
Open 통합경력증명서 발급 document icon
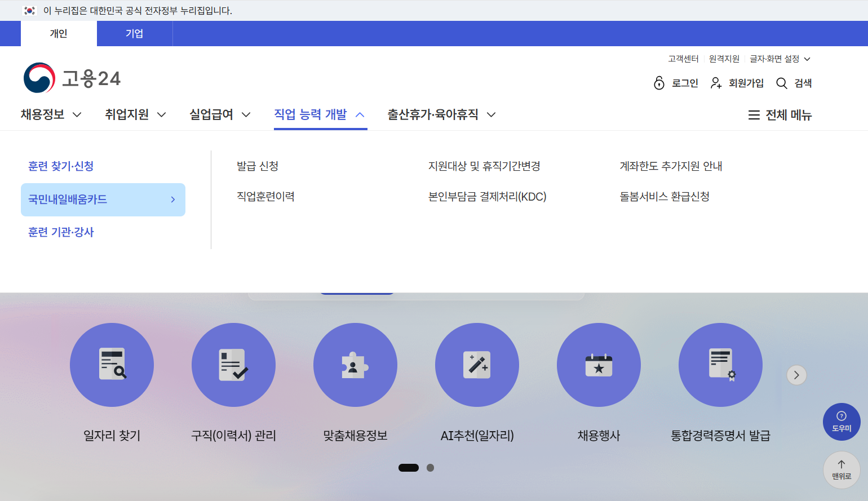(720, 365)
